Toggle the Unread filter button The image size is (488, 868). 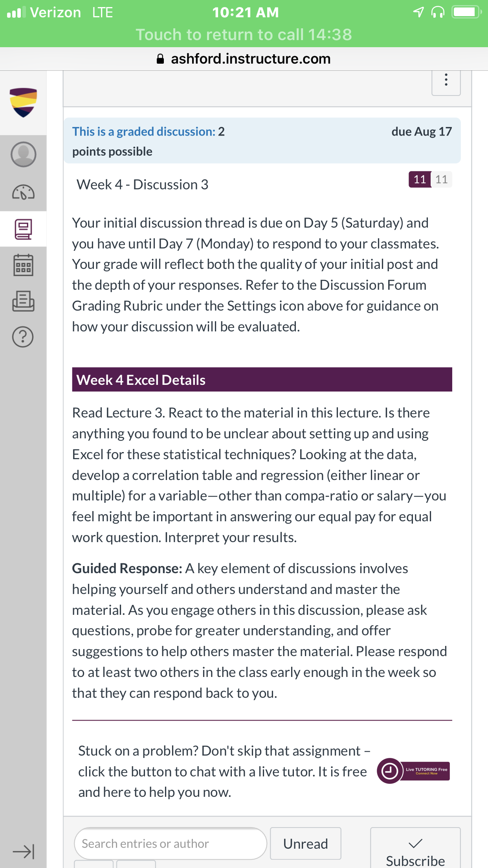(305, 844)
